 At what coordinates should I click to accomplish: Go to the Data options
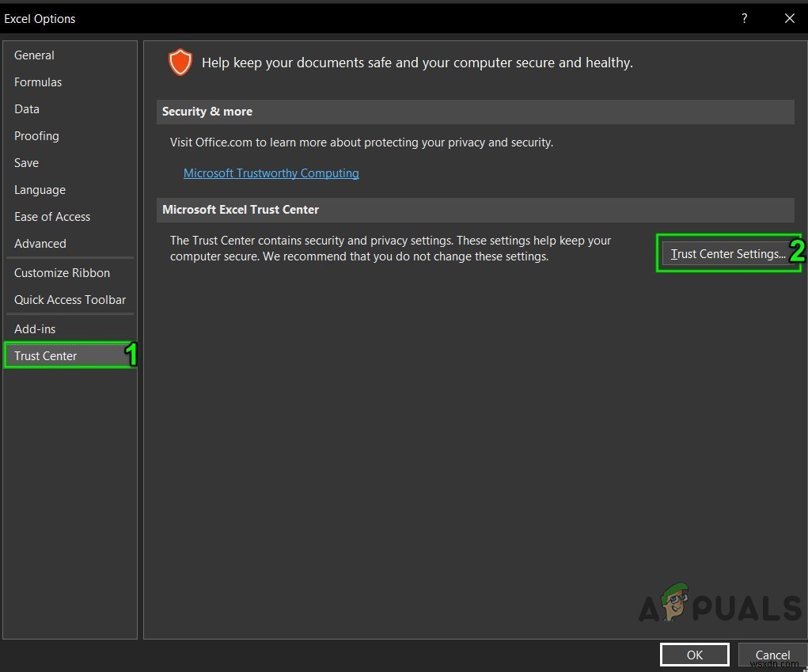tap(27, 109)
